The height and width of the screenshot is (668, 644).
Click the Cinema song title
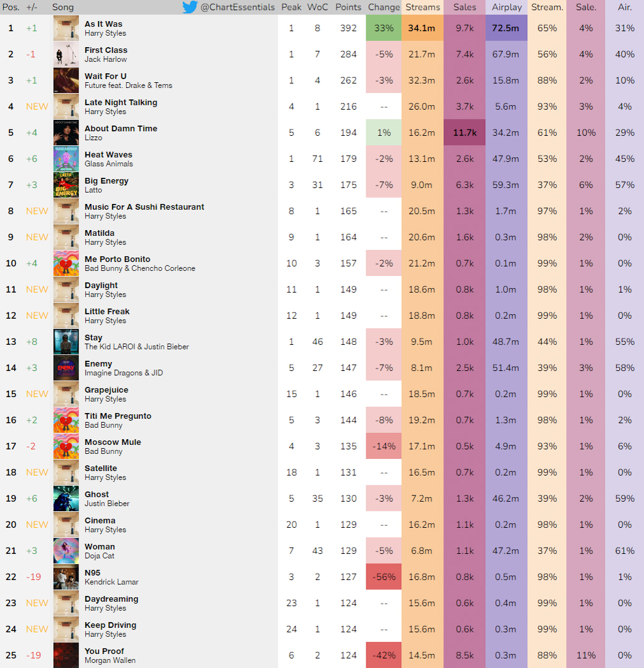100,520
